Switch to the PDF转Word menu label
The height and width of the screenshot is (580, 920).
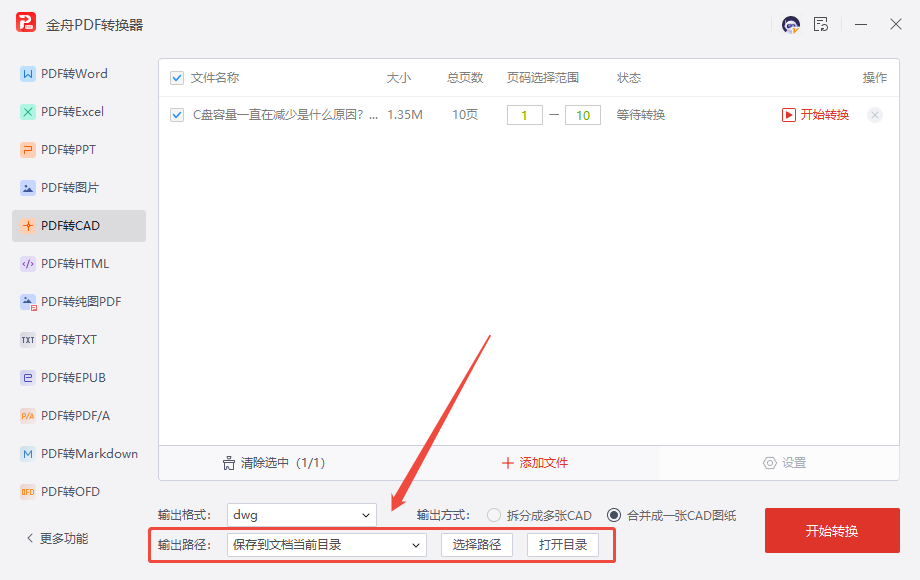pos(74,74)
